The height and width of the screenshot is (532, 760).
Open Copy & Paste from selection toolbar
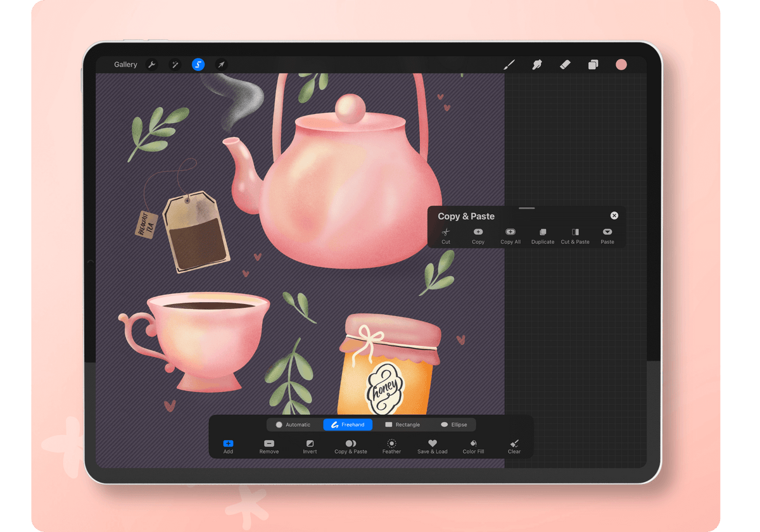351,447
